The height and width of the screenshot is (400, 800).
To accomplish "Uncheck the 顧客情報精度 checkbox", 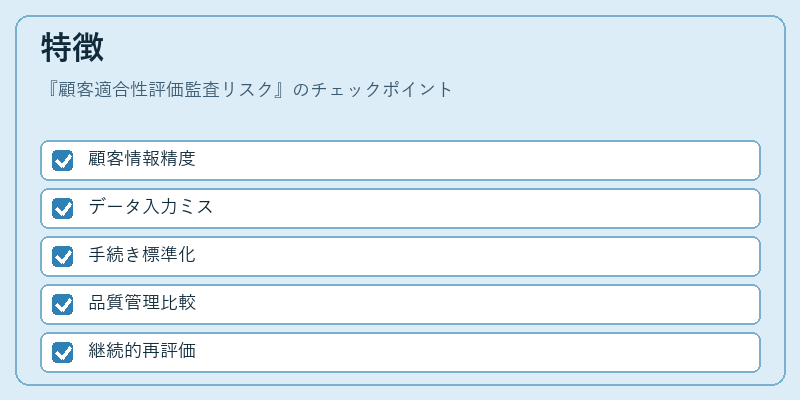I will [62, 161].
